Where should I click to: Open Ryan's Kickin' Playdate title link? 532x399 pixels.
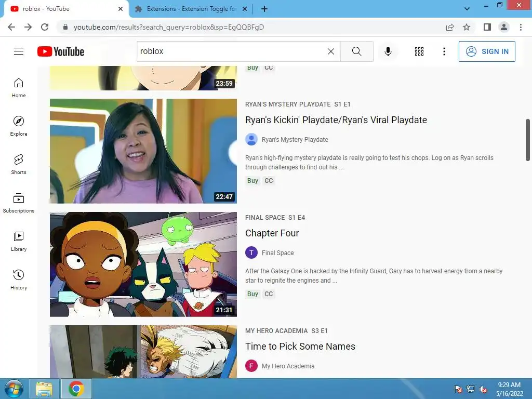point(336,120)
